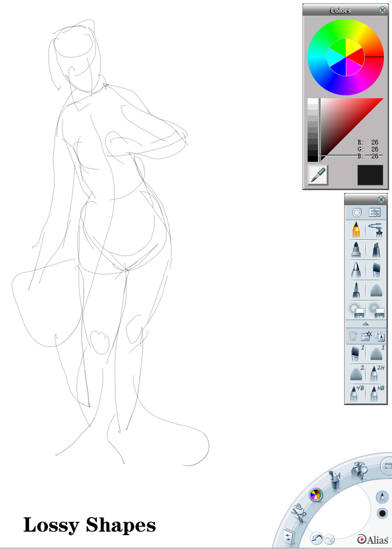The width and height of the screenshot is (392, 549).
Task: Select the soft Eraser tool
Action: [x=376, y=310]
